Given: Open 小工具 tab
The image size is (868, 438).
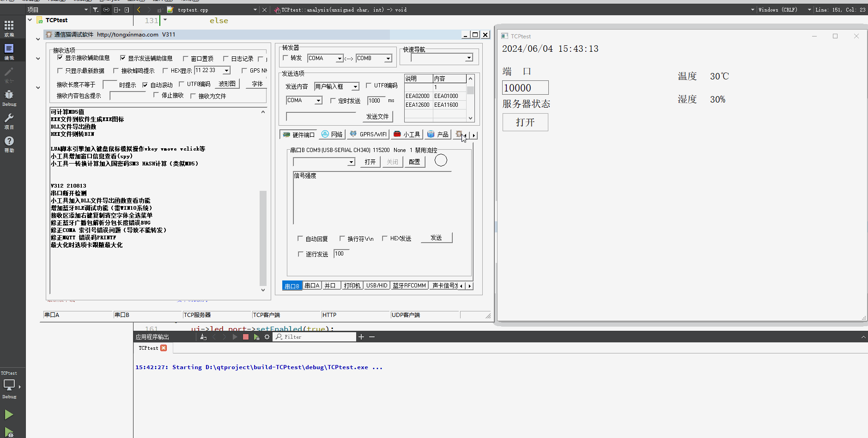Looking at the screenshot, I should (x=407, y=134).
